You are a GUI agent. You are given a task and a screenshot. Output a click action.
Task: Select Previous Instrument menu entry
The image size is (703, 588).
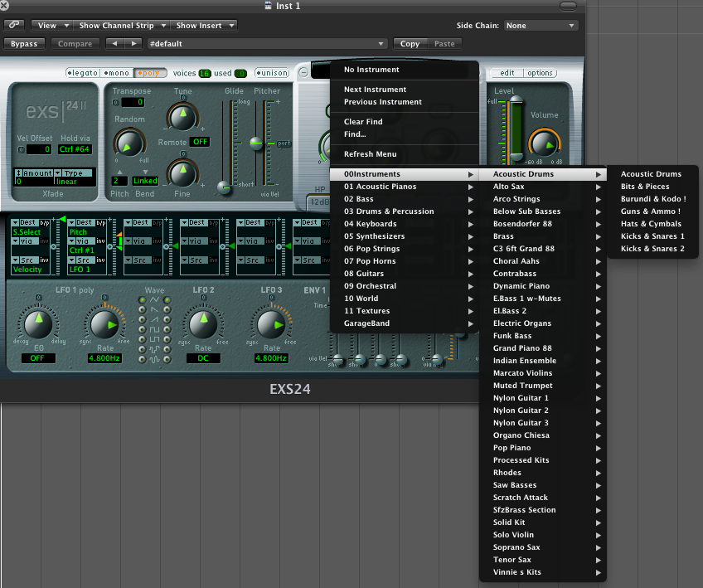click(x=404, y=102)
